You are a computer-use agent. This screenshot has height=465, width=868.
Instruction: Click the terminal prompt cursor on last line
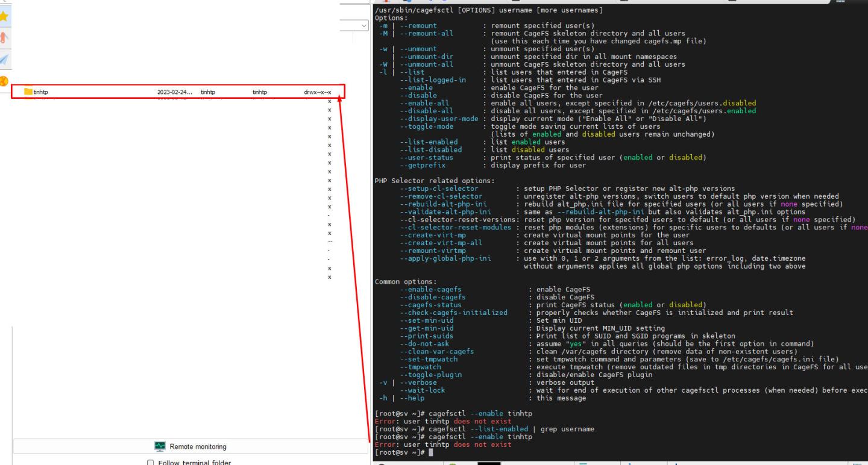[x=430, y=452]
